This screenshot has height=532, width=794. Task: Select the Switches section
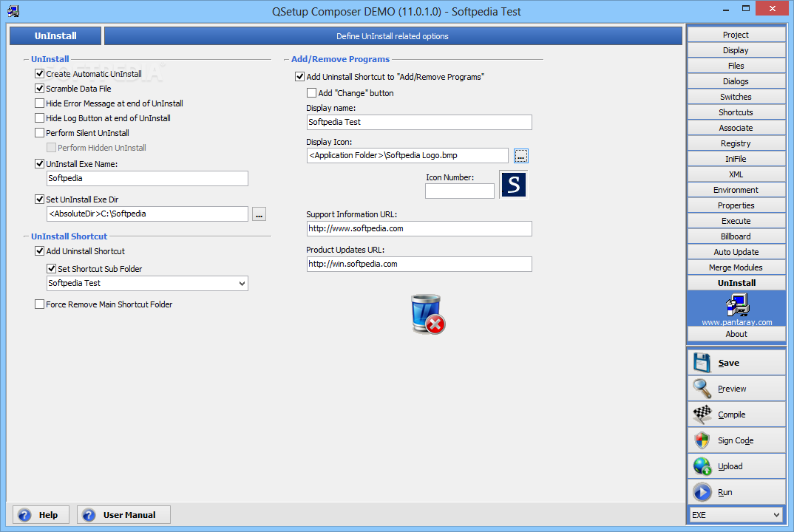pyautogui.click(x=736, y=97)
